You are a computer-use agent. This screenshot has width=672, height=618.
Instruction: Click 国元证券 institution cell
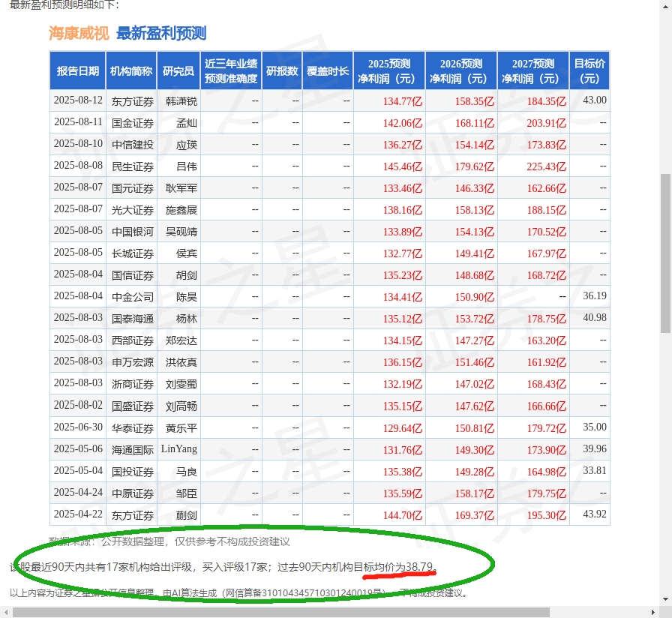coord(133,188)
